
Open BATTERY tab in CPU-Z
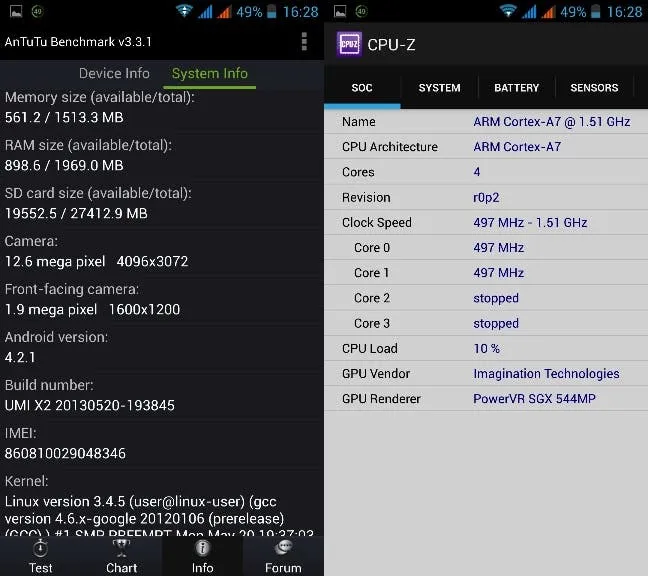pos(517,87)
